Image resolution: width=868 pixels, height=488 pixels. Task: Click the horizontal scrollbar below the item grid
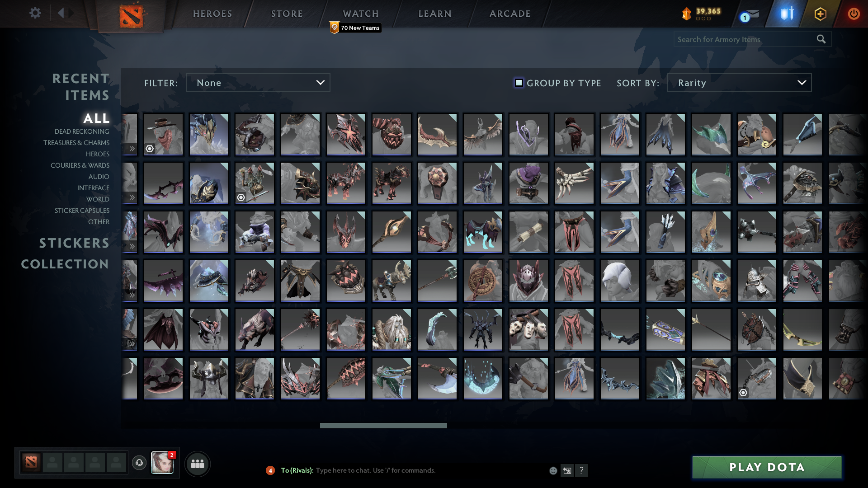383,425
